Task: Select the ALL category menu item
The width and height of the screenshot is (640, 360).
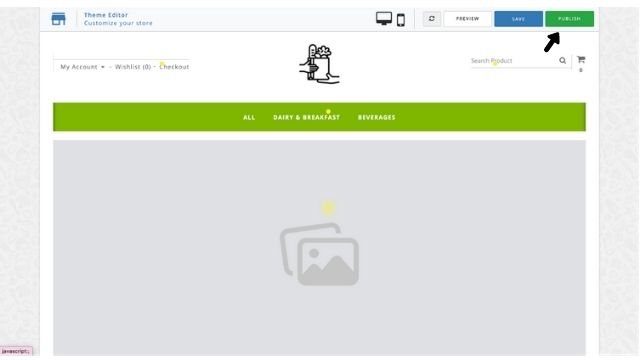Action: coord(249,117)
